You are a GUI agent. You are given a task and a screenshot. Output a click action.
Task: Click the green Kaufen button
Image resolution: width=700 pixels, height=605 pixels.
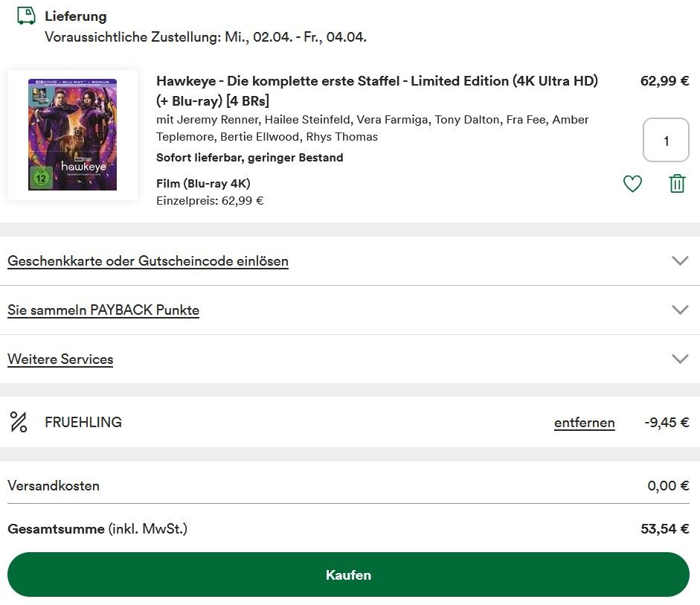(x=348, y=574)
